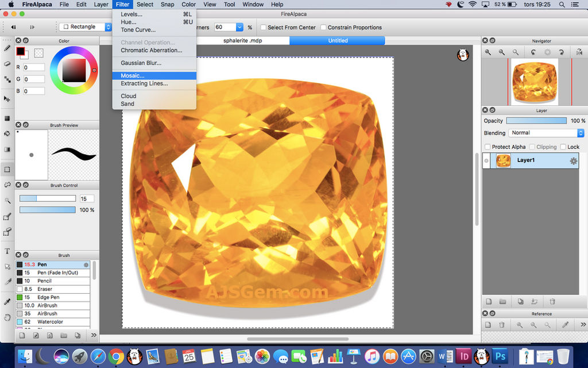Enable the layer Lock checkbox
Viewport: 588px width, 368px height.
coord(563,147)
